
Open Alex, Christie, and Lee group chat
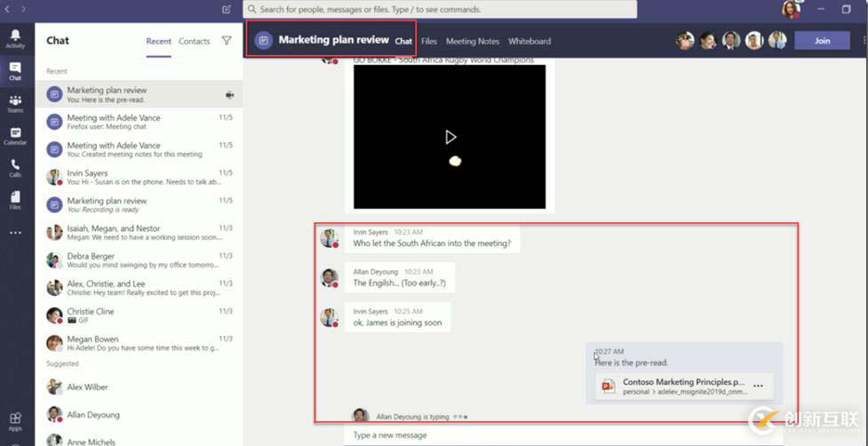(x=139, y=288)
